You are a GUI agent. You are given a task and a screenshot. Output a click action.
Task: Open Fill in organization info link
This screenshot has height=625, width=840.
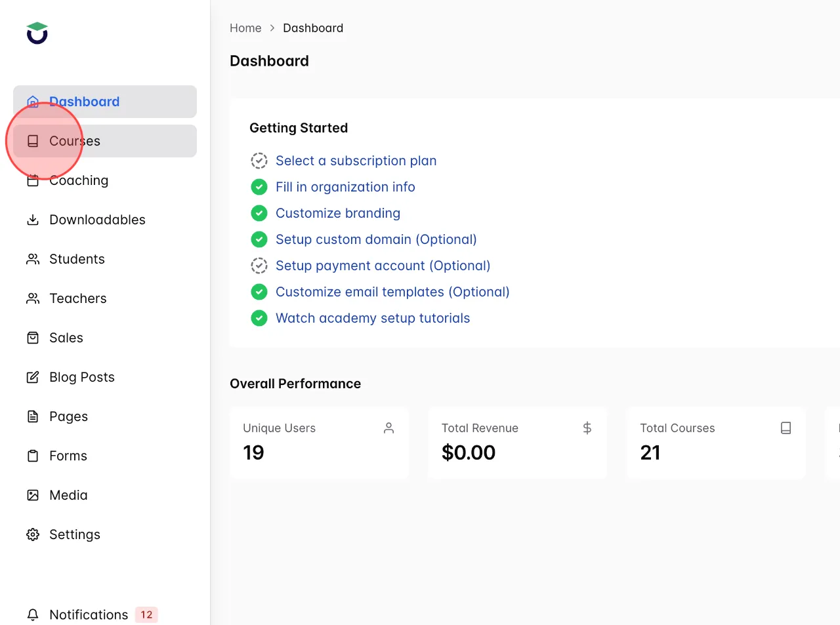click(345, 187)
